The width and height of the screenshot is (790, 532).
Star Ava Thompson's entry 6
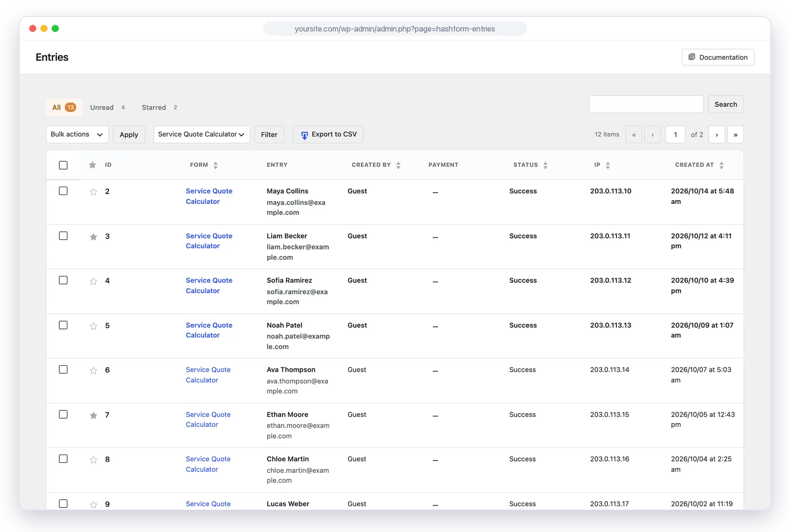point(94,370)
